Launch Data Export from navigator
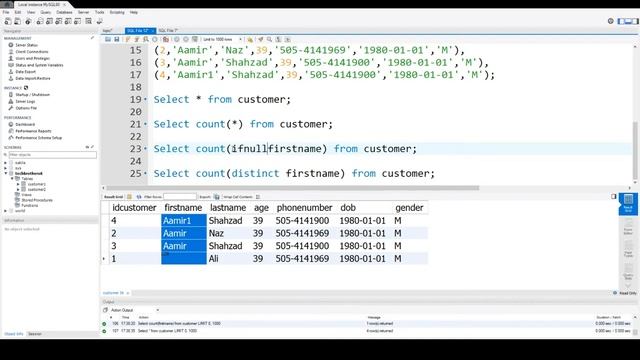640x360 pixels. [x=25, y=71]
